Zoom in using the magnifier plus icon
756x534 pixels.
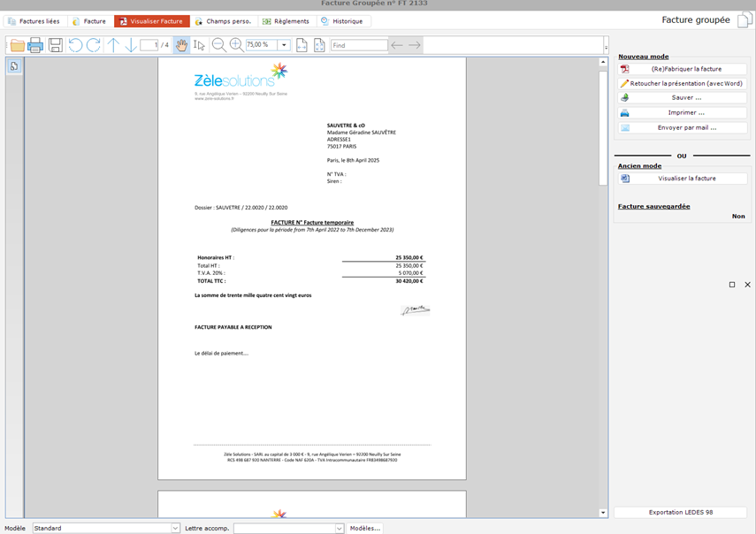point(236,45)
